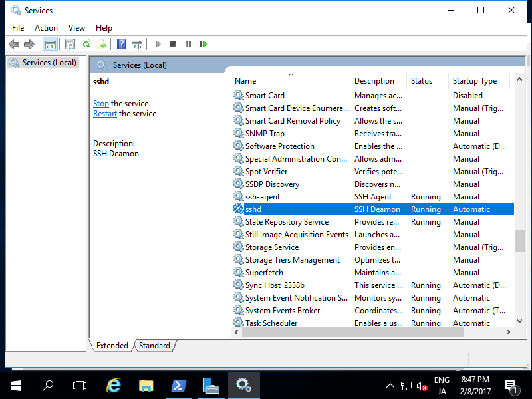
Task: Click the Stop Service square icon
Action: pos(173,44)
